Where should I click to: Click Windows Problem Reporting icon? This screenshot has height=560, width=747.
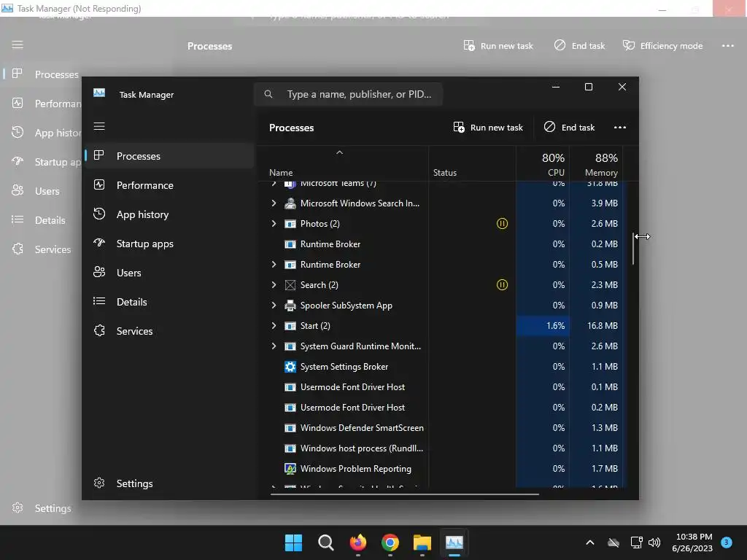tap(290, 469)
